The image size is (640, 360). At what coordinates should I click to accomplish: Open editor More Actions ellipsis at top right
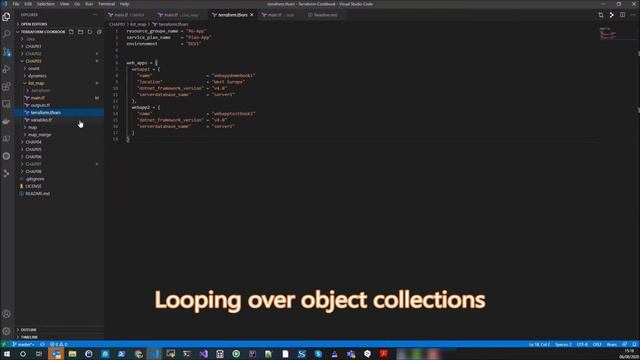pyautogui.click(x=633, y=15)
